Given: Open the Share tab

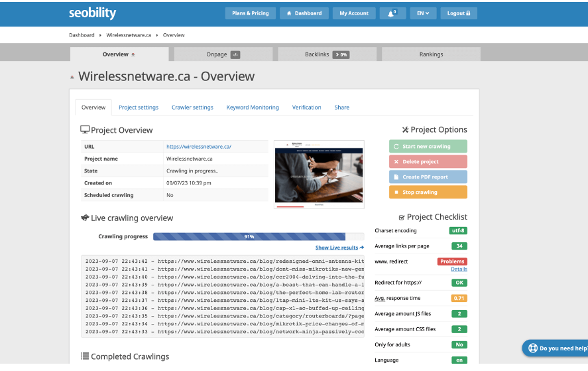Looking at the screenshot, I should (x=341, y=108).
